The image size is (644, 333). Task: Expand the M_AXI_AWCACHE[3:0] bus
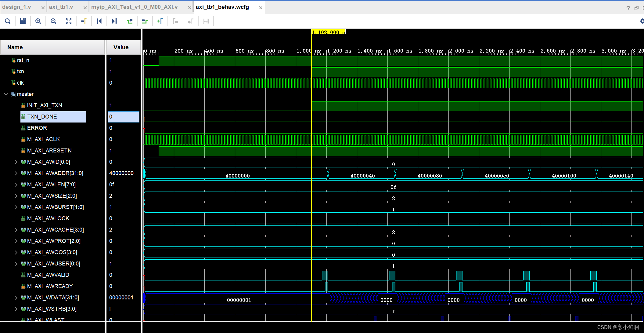tap(16, 230)
